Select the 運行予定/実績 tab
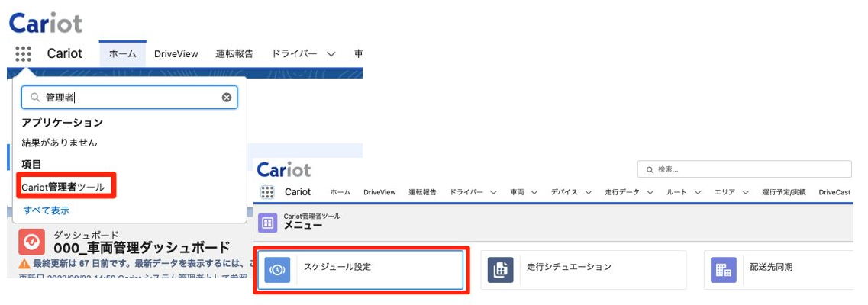The height and width of the screenshot is (305, 868). pyautogui.click(x=783, y=192)
